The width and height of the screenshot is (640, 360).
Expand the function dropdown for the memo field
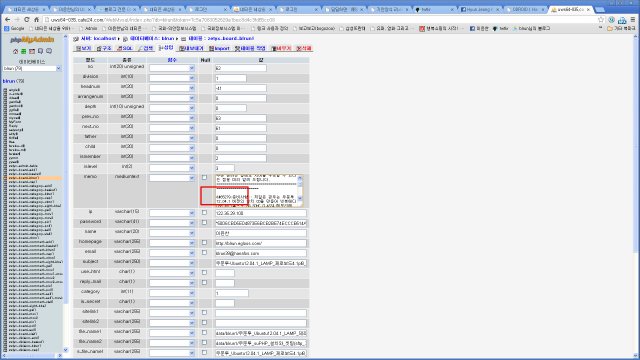(171, 178)
